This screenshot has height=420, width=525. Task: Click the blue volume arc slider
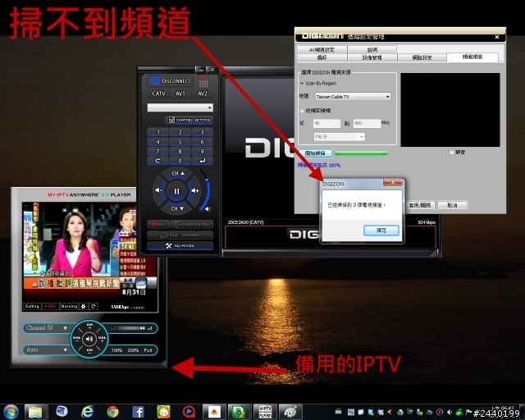pos(207,193)
